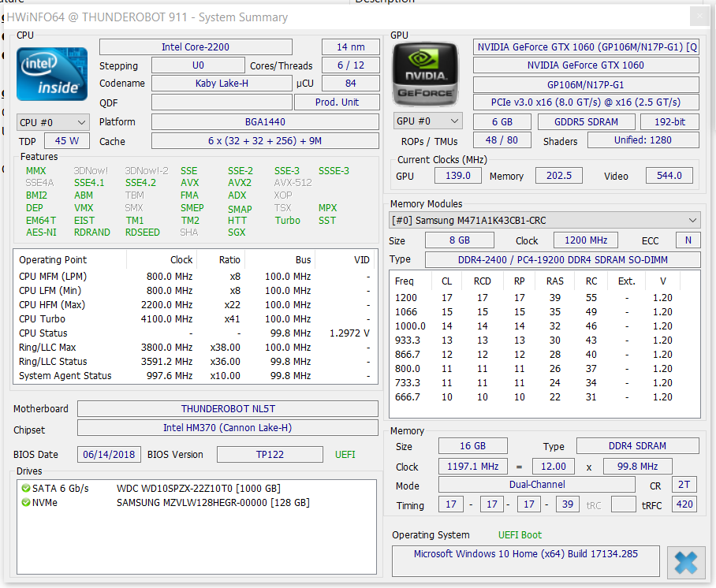Click the GPU clock value 139.0
This screenshot has width=716, height=588.
458,176
